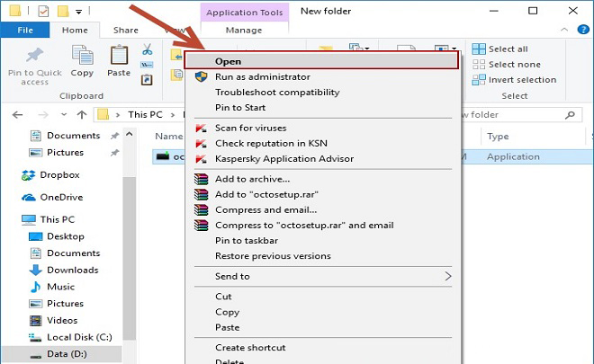
Task: Open the recent locations dropdown arrow
Action: (x=64, y=114)
